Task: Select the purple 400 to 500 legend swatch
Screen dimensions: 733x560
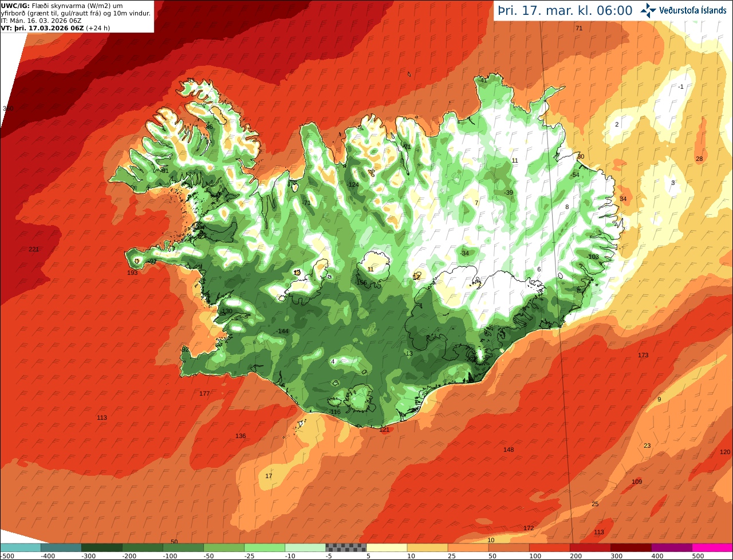Action: pos(671,547)
